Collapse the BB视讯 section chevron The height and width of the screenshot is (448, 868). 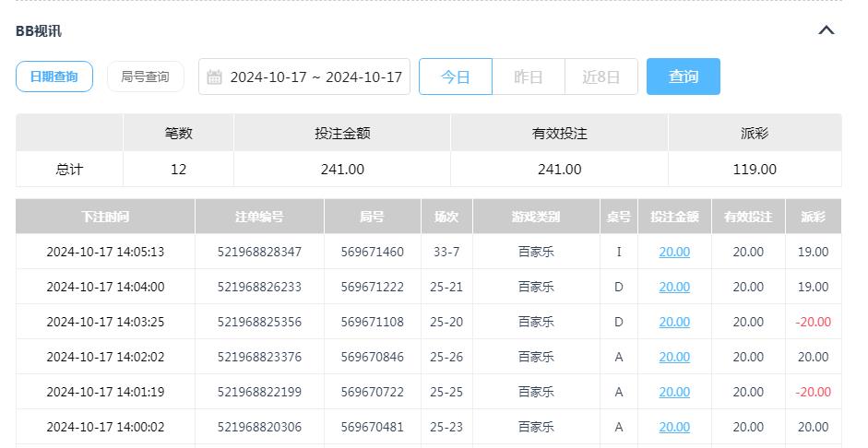point(826,30)
